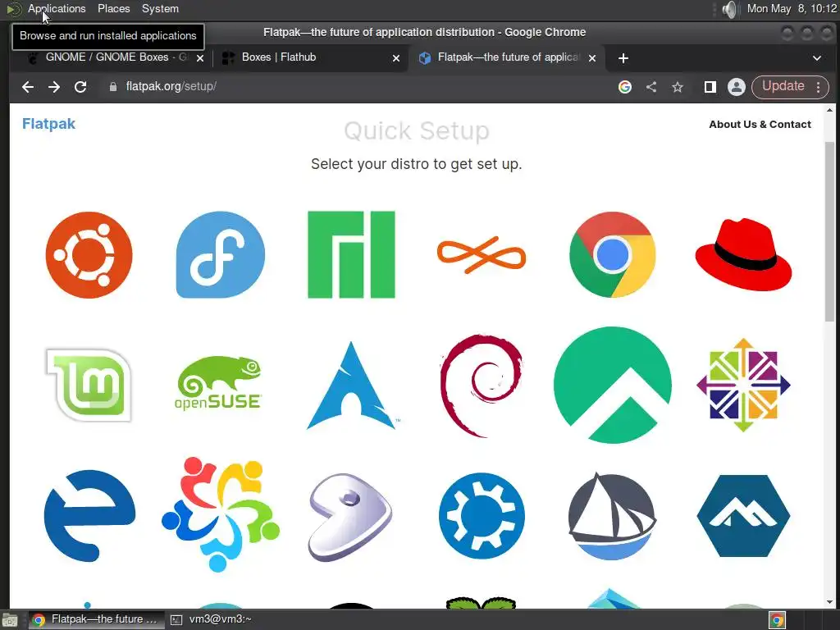Select the openSUSE chameleon logo
The image size is (840, 630).
(x=218, y=384)
